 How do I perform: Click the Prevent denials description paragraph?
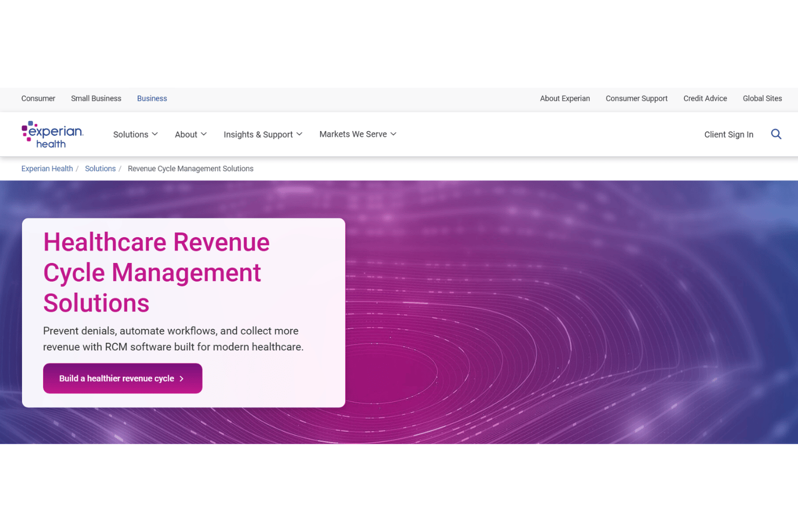[x=173, y=339]
